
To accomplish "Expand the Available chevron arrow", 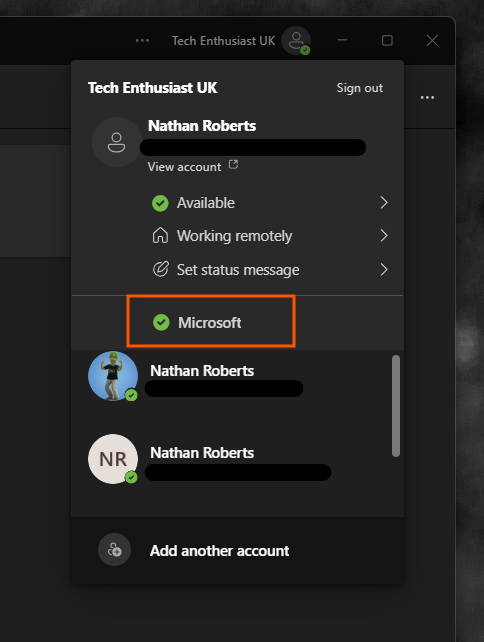I will tap(384, 203).
